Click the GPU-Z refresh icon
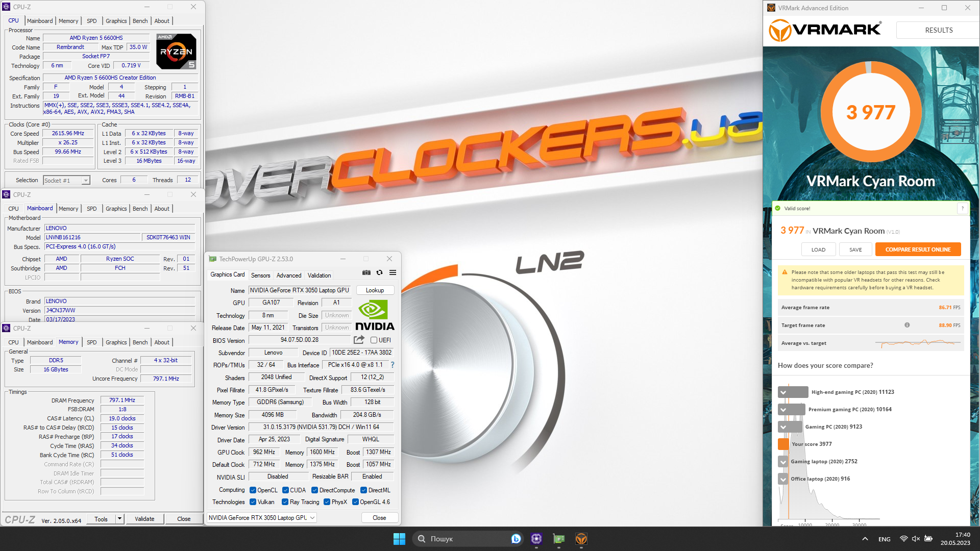 pyautogui.click(x=379, y=272)
